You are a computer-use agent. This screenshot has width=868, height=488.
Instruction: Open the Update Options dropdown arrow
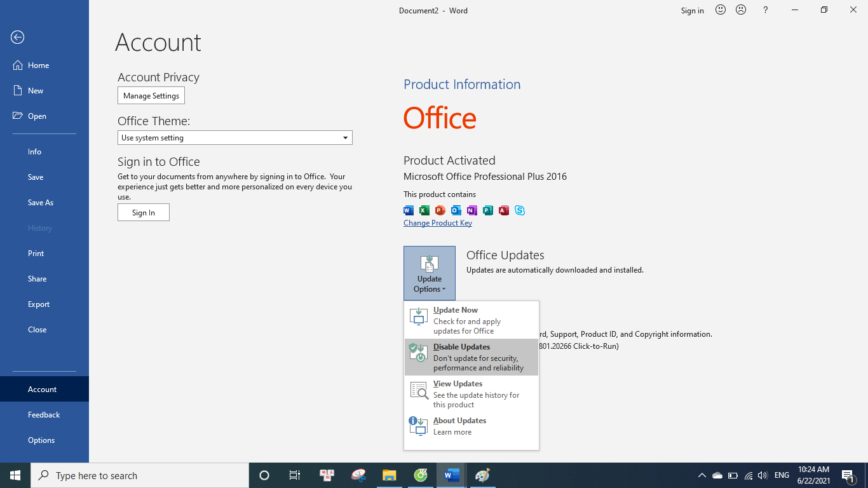[x=445, y=288]
